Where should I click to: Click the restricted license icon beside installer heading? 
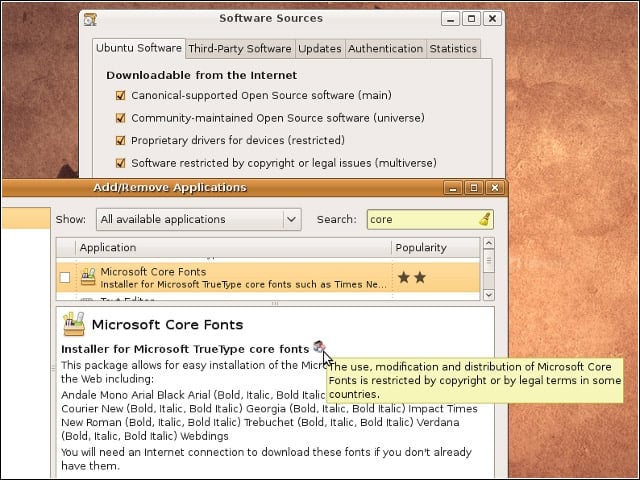point(319,347)
